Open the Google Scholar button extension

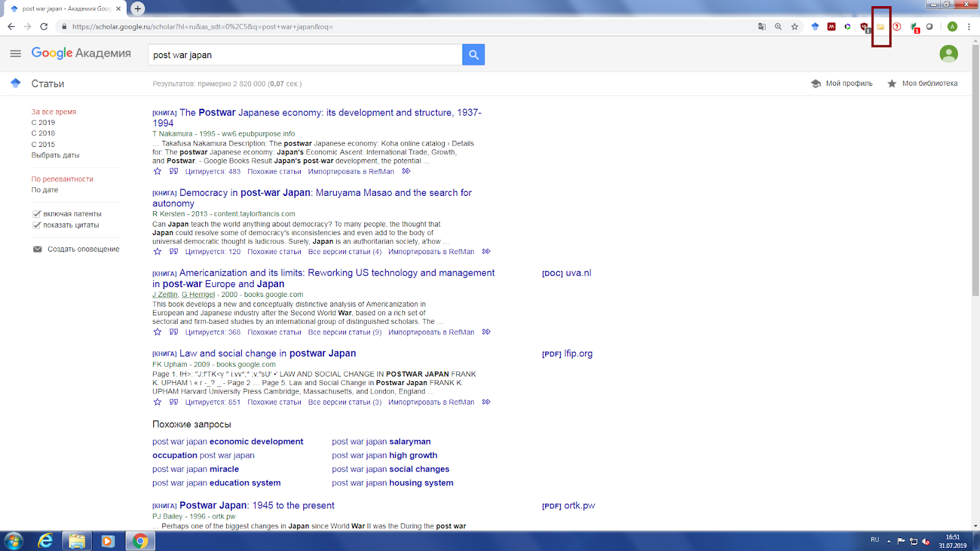[x=815, y=26]
